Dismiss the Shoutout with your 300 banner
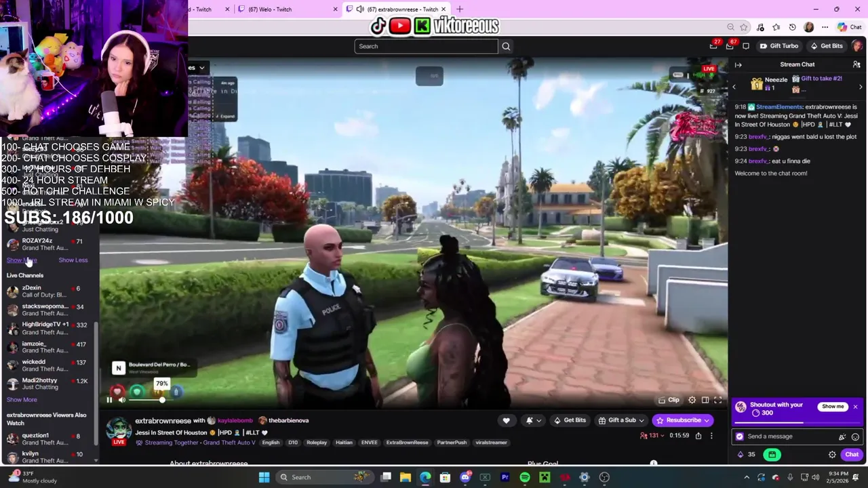Image resolution: width=868 pixels, height=488 pixels. tap(856, 407)
